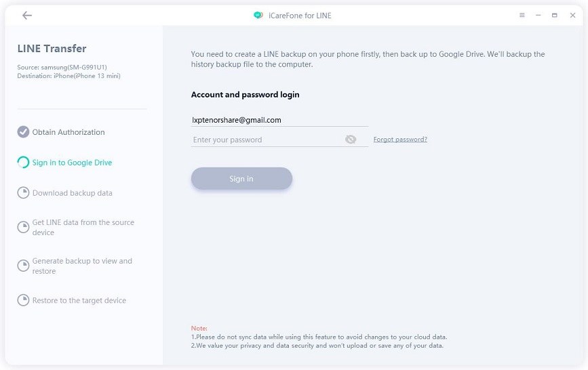Click the Enter your password field
The image size is (588, 370).
tap(267, 140)
